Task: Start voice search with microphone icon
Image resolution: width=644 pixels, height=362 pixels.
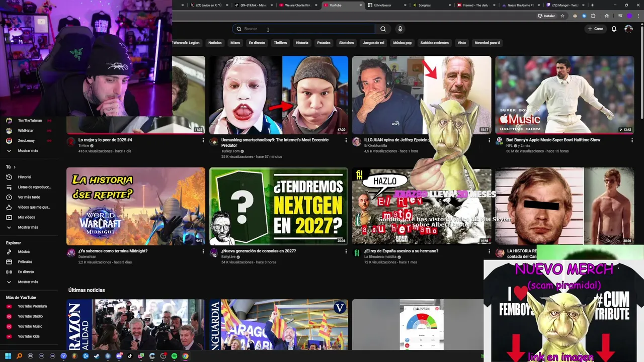Action: point(400,29)
